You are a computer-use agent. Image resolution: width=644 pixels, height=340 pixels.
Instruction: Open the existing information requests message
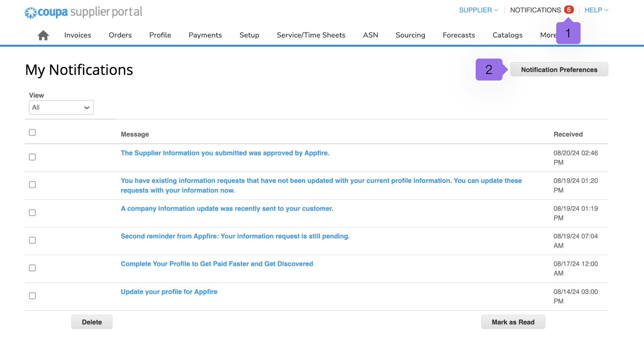(x=321, y=185)
